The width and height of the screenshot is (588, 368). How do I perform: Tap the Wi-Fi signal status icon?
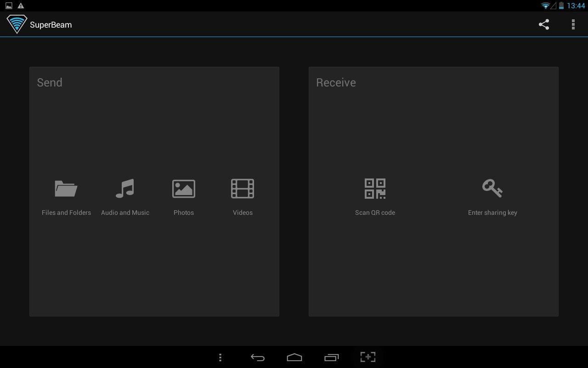[545, 6]
